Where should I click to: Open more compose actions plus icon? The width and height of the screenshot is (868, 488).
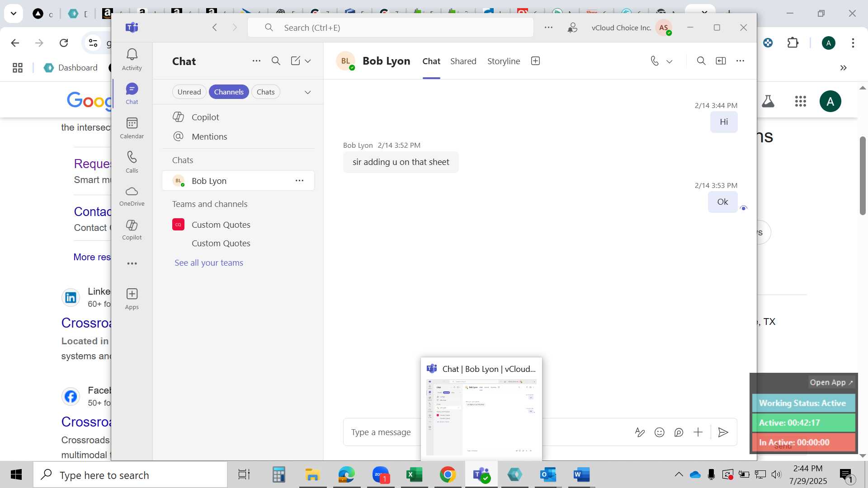[x=698, y=432]
